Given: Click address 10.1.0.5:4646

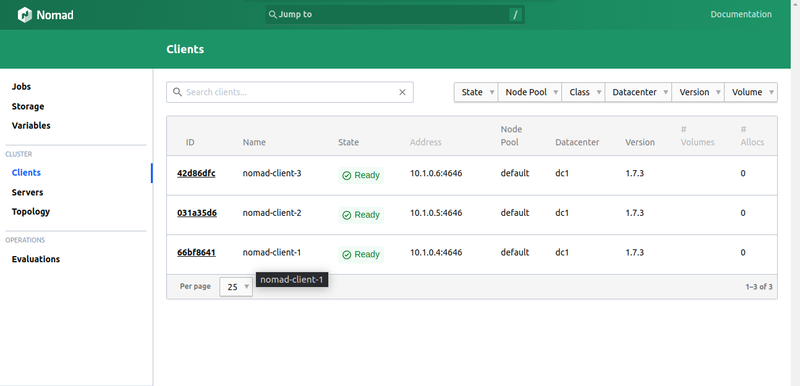Looking at the screenshot, I should coord(436,213).
